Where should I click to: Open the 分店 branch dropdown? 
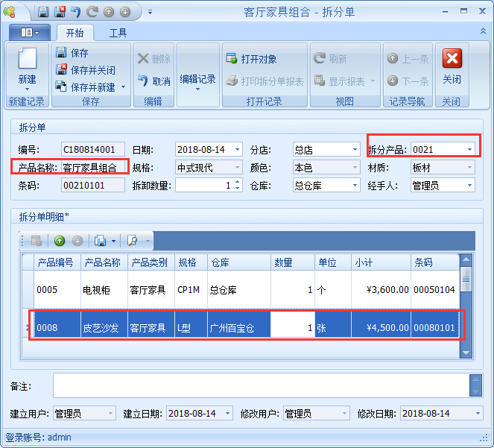(x=353, y=149)
